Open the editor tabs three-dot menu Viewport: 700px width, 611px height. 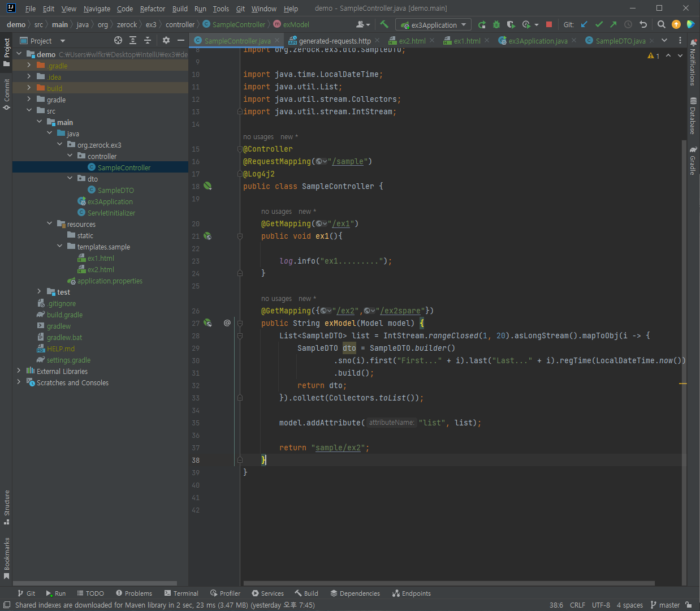tap(680, 40)
